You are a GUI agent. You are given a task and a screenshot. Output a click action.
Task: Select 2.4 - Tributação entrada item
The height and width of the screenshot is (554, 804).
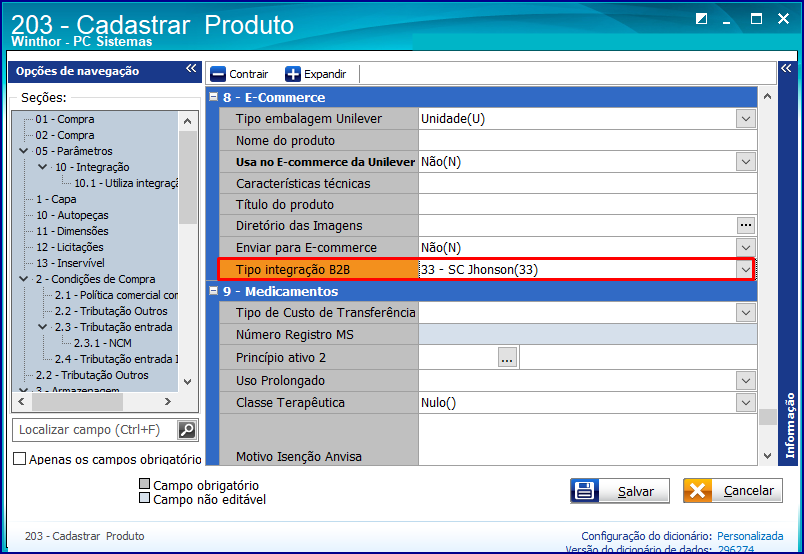click(116, 359)
